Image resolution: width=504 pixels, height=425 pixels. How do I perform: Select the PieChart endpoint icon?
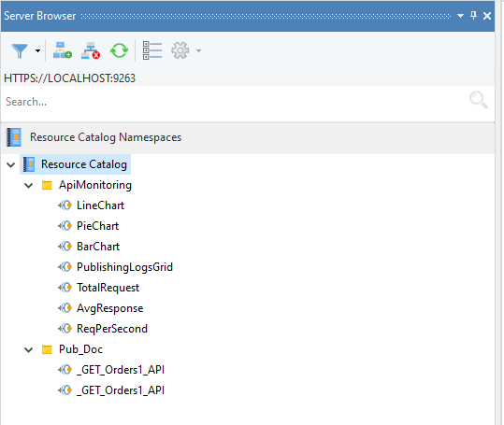click(65, 226)
